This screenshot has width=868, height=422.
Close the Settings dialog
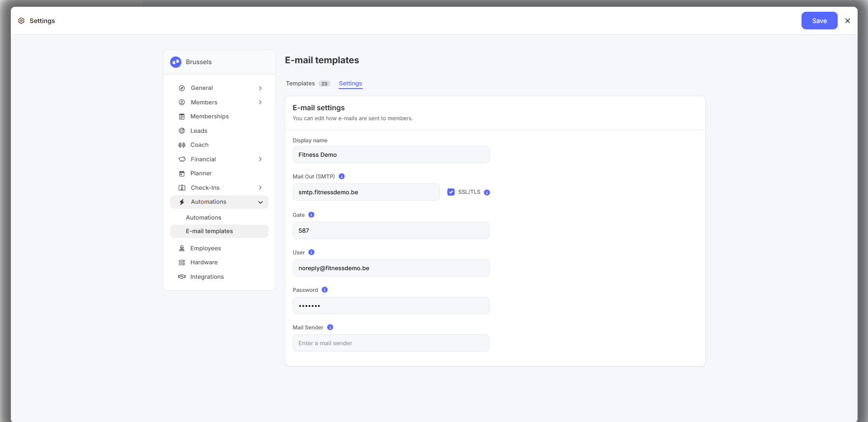click(x=848, y=21)
